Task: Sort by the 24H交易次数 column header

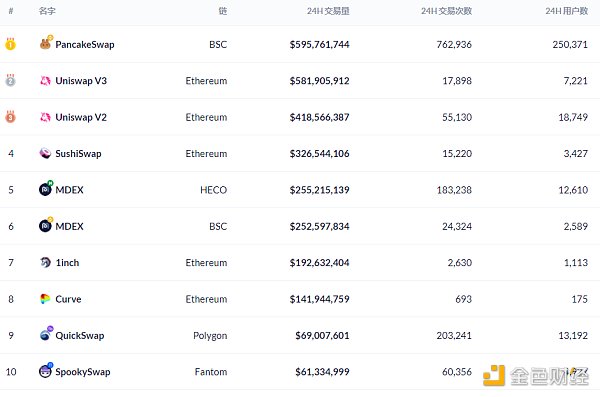Action: (446, 11)
